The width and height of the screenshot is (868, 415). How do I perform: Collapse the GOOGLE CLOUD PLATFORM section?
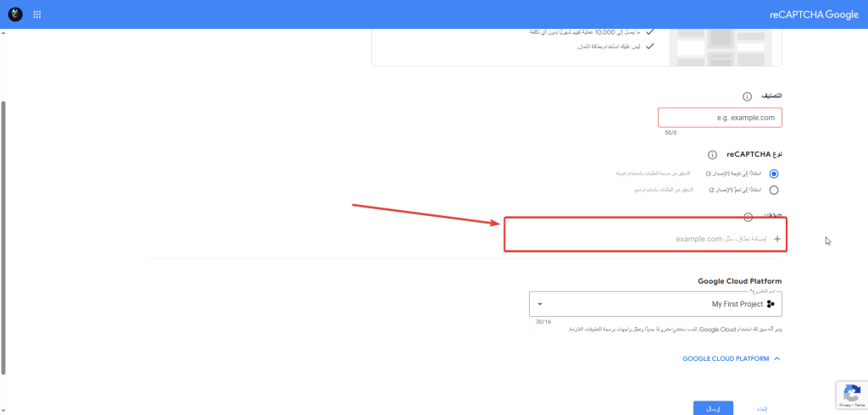tap(777, 359)
